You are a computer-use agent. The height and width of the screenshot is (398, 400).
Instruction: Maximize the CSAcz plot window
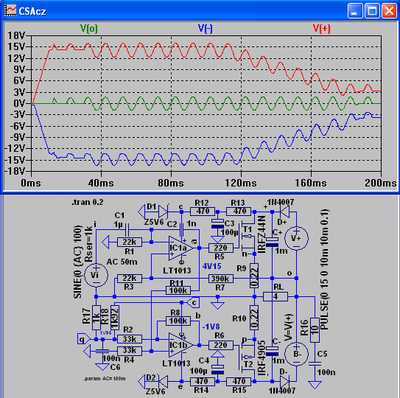(372, 11)
